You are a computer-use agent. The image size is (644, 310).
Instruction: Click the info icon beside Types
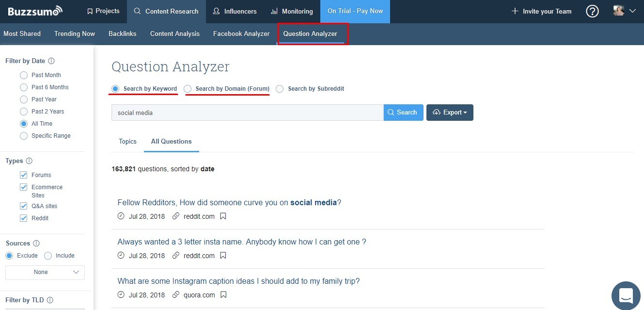(x=29, y=161)
